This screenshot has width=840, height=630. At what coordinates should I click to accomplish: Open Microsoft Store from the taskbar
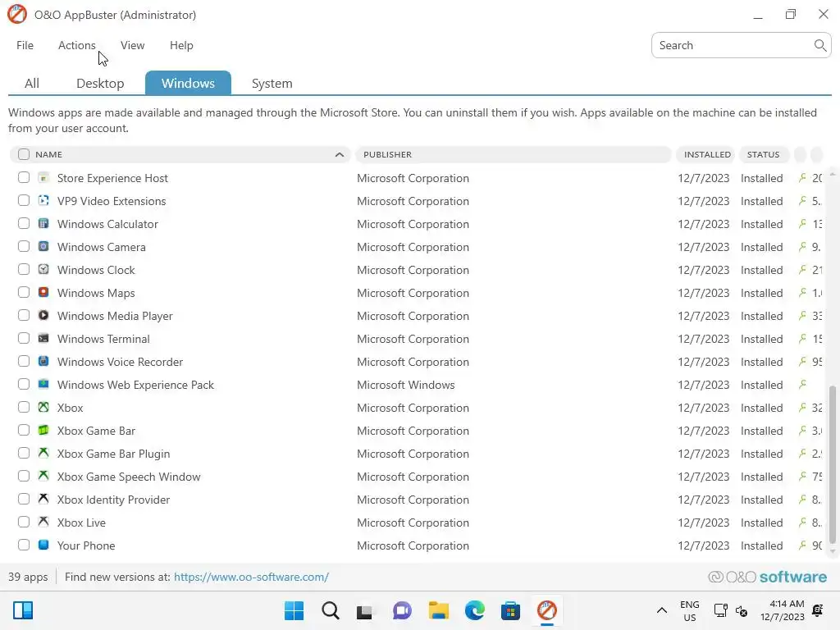(x=510, y=610)
